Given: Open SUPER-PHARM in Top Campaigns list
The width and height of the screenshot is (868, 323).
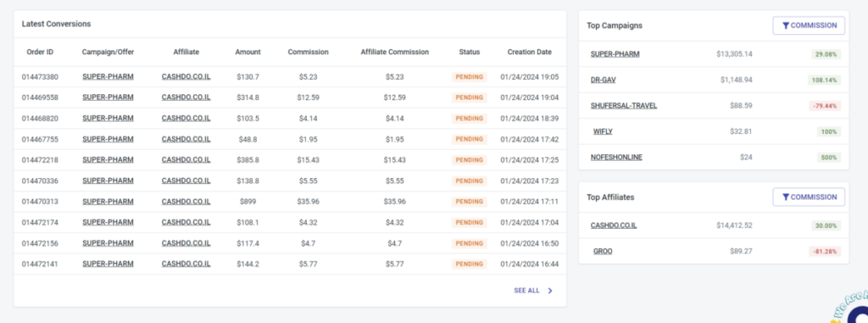Looking at the screenshot, I should click(615, 54).
